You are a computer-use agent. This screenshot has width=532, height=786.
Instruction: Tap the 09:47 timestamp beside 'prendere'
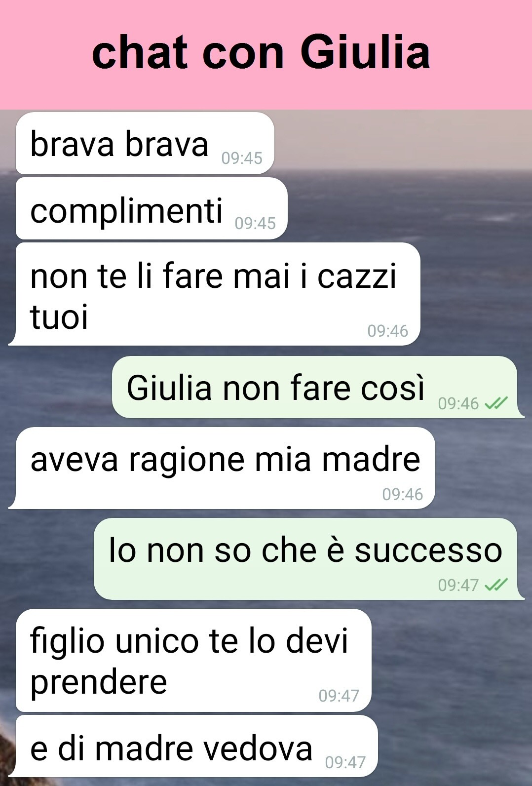point(339,696)
